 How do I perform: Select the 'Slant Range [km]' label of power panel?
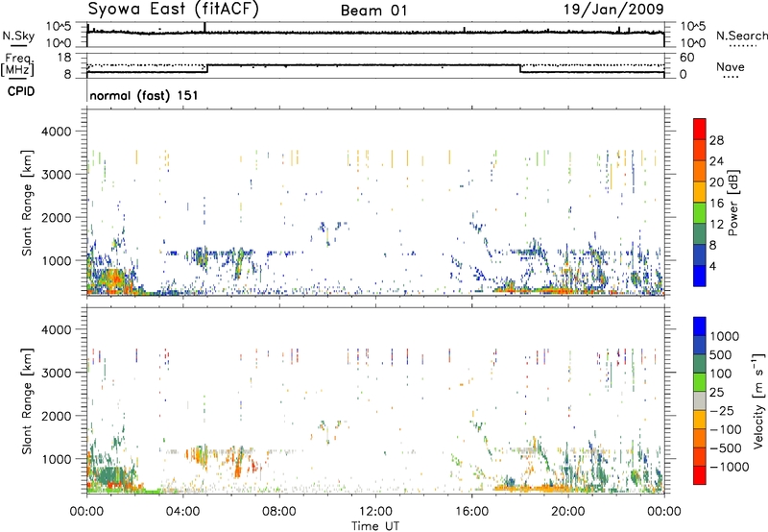(x=28, y=203)
